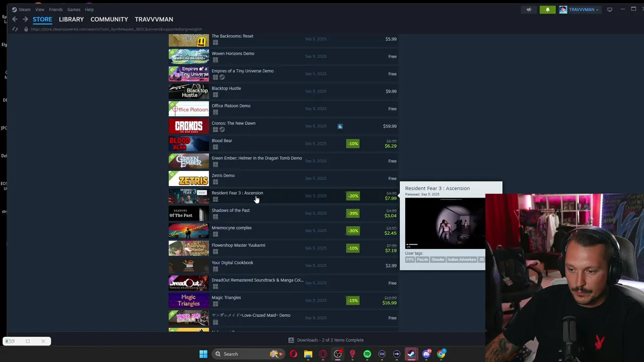Click the Resident Fear 3 -20% badge
Image resolution: width=644 pixels, height=362 pixels.
coord(353,196)
